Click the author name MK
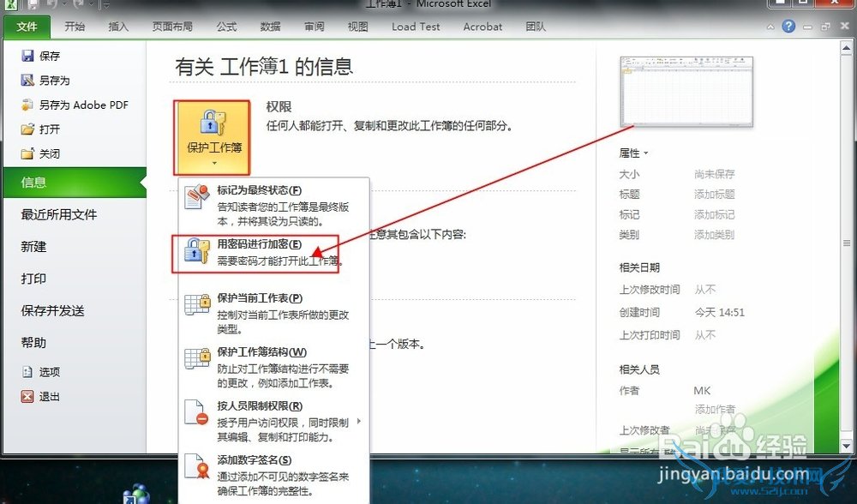Viewport: 857px width, 504px height. [x=702, y=391]
